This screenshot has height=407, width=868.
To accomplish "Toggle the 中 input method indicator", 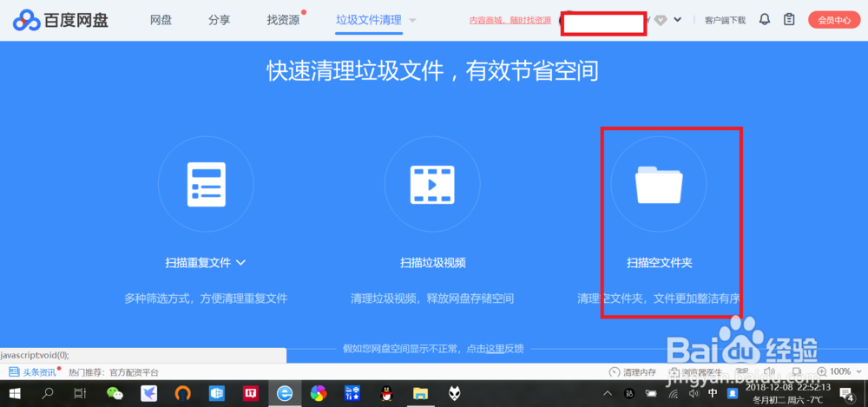I will pyautogui.click(x=713, y=394).
